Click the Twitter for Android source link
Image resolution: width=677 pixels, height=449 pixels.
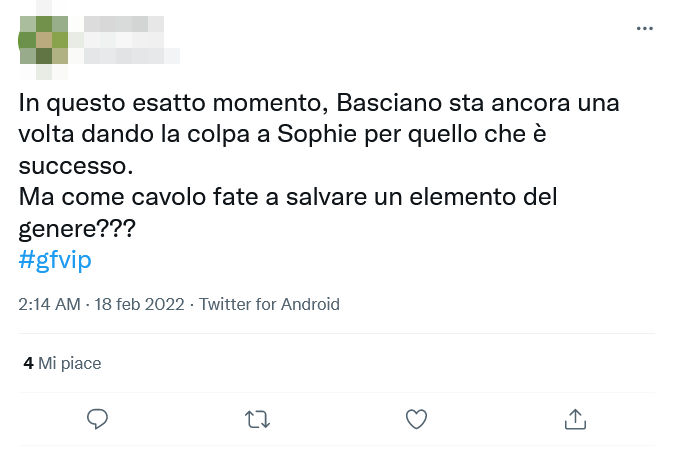click(x=269, y=304)
